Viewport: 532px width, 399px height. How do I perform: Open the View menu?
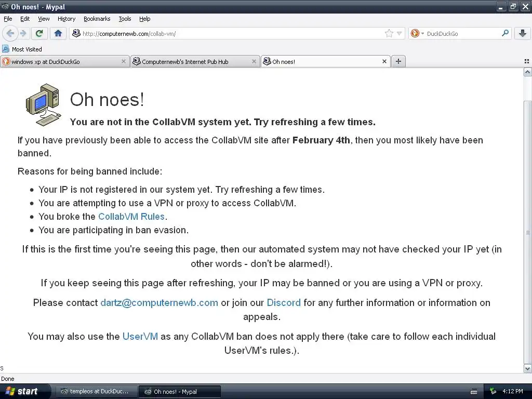[x=44, y=19]
